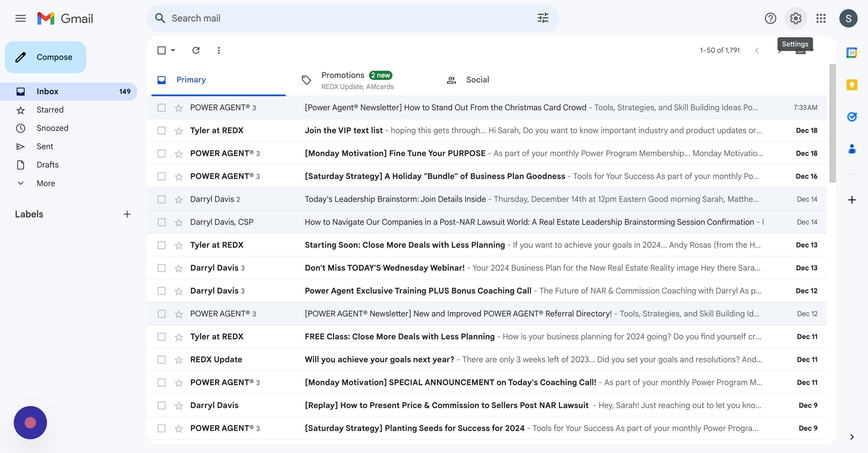Open the Starred folder
This screenshot has width=868, height=453.
[50, 110]
